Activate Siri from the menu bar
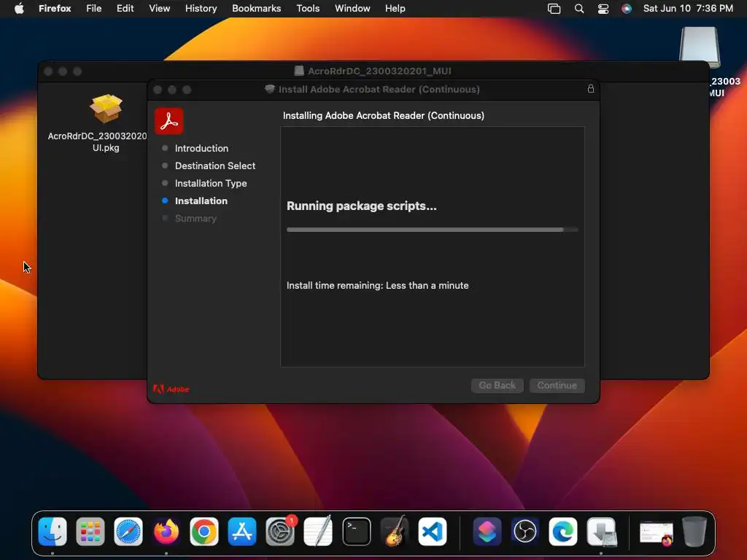The height and width of the screenshot is (560, 747). [627, 9]
